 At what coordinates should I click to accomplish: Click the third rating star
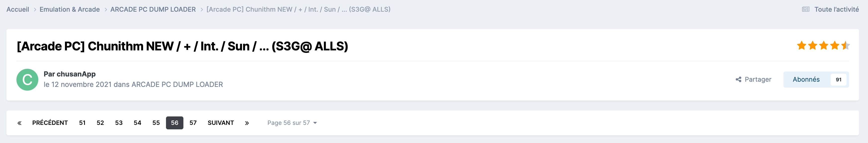click(x=823, y=46)
